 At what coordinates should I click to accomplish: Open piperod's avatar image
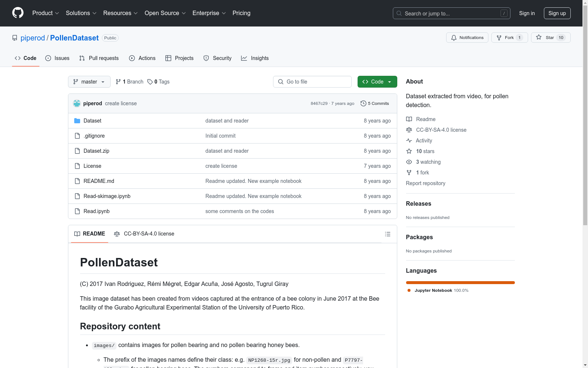[x=77, y=103]
